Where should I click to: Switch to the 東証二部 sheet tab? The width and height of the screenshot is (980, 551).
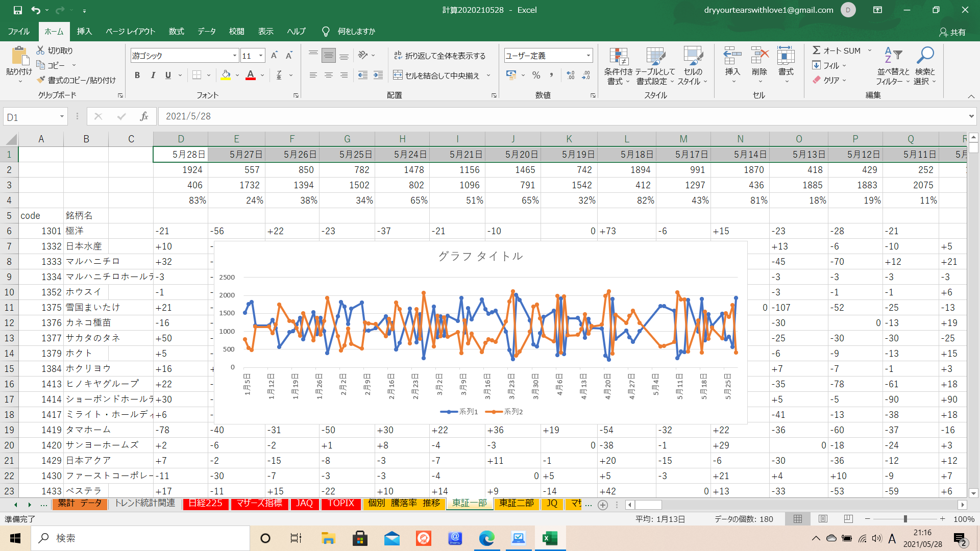tap(516, 504)
